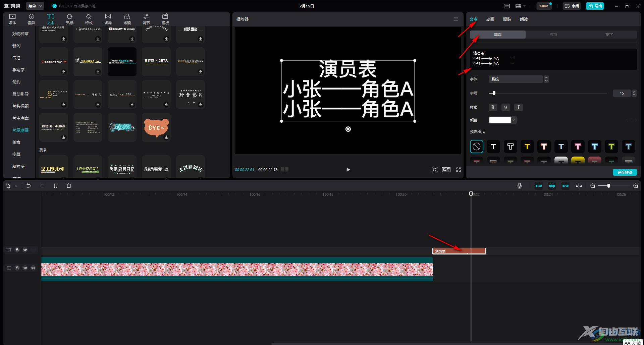Image resolution: width=644 pixels, height=345 pixels.
Task: Click the preview zoom focus icon
Action: pos(435,170)
